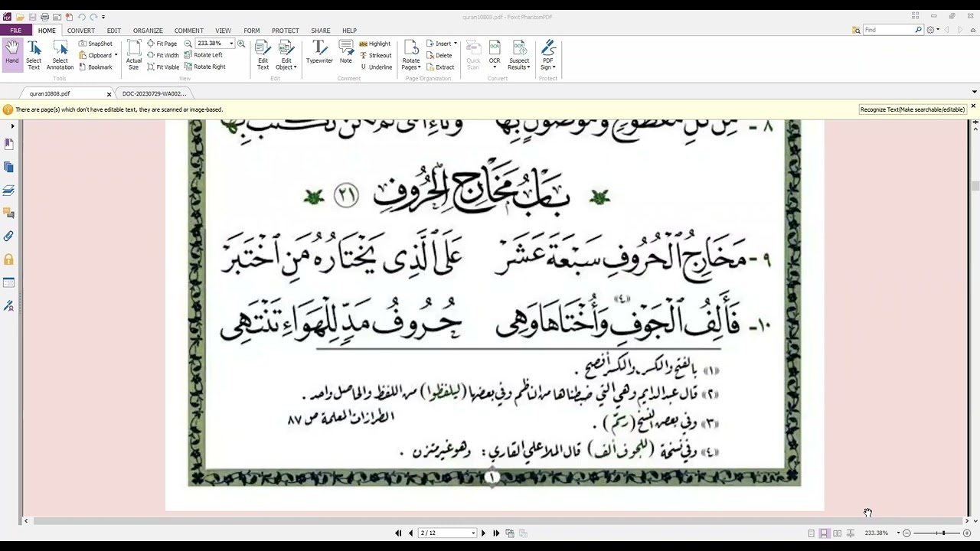The width and height of the screenshot is (980, 551).
Task: Enable single page view mode
Action: tap(812, 533)
